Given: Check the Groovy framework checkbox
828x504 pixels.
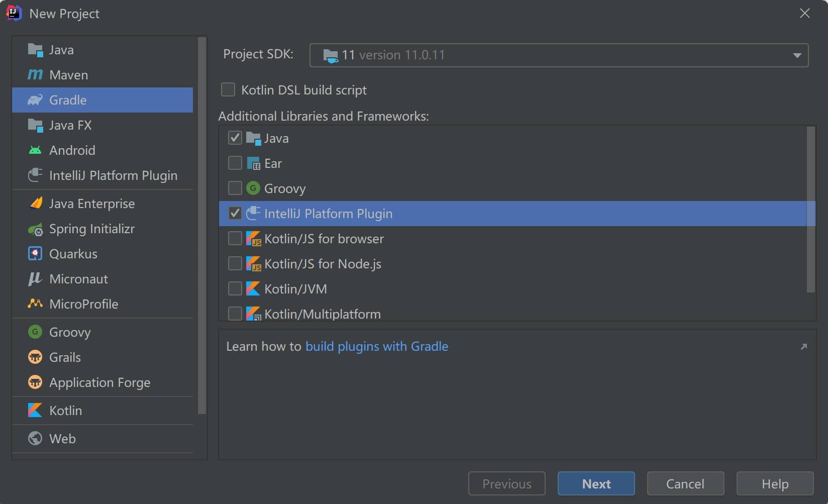Looking at the screenshot, I should click(x=235, y=188).
